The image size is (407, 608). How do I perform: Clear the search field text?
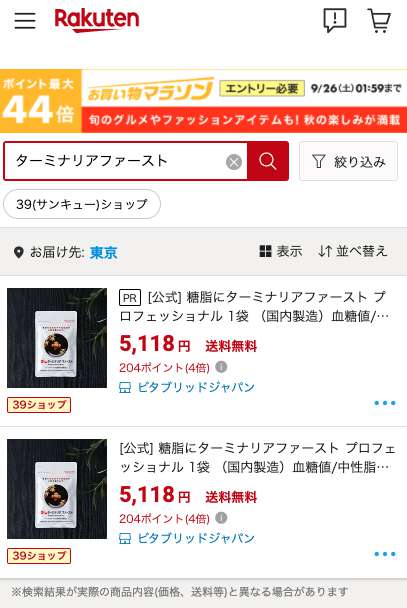[x=234, y=162]
